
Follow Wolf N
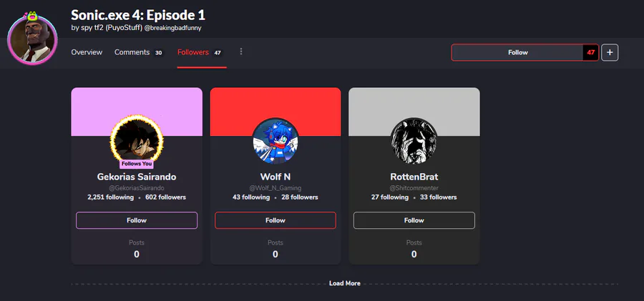[x=275, y=220]
